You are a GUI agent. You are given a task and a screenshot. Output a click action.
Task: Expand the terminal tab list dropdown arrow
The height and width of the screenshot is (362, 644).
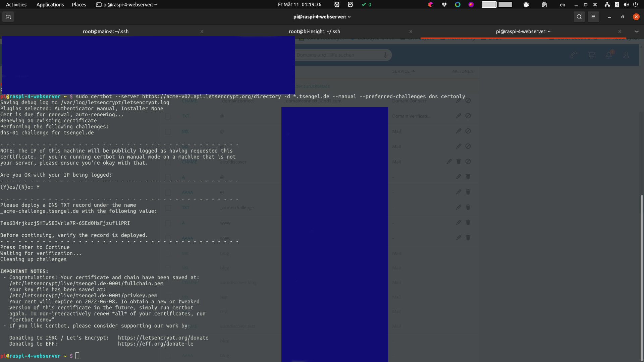pyautogui.click(x=637, y=32)
